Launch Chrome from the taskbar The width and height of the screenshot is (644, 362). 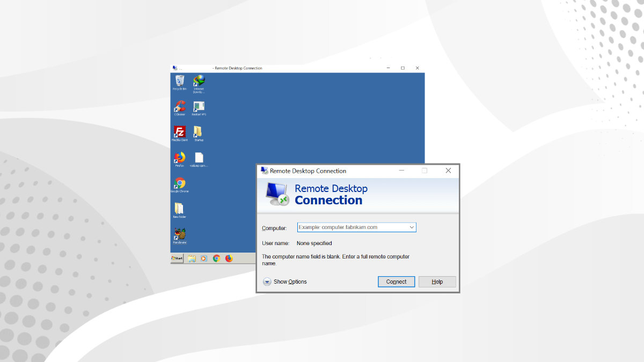point(216,258)
